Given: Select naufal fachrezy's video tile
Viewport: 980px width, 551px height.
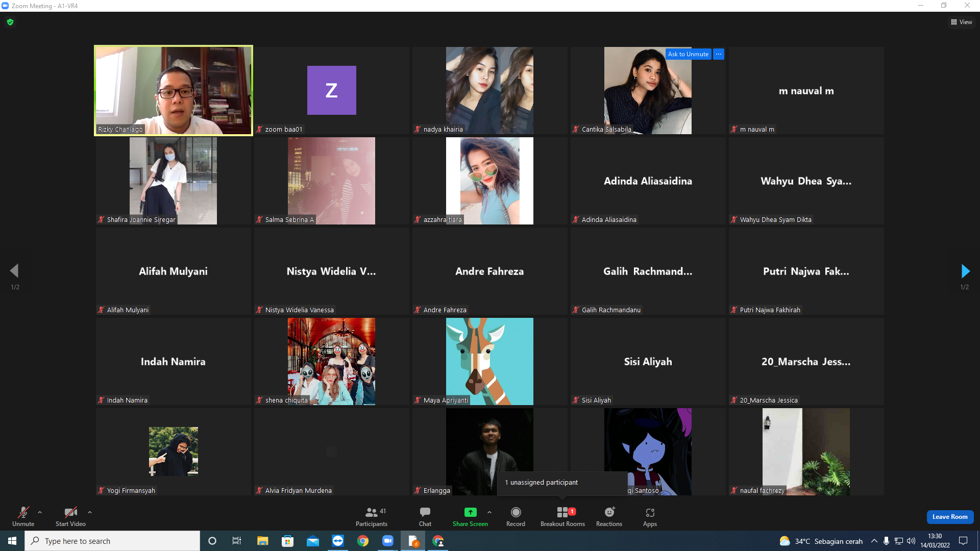Looking at the screenshot, I should pyautogui.click(x=806, y=452).
